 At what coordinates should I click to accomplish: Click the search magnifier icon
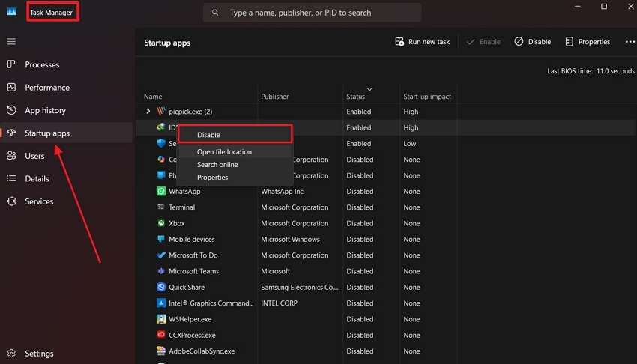coord(215,13)
